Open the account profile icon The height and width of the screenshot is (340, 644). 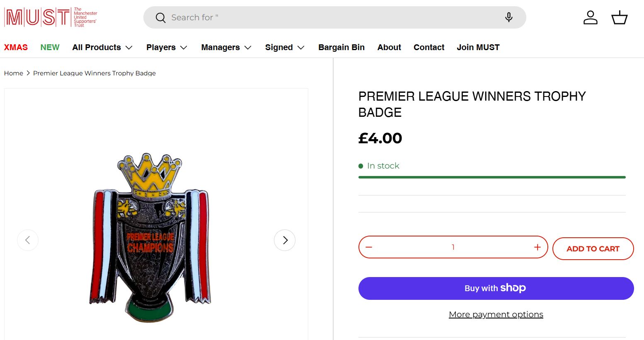pyautogui.click(x=590, y=17)
